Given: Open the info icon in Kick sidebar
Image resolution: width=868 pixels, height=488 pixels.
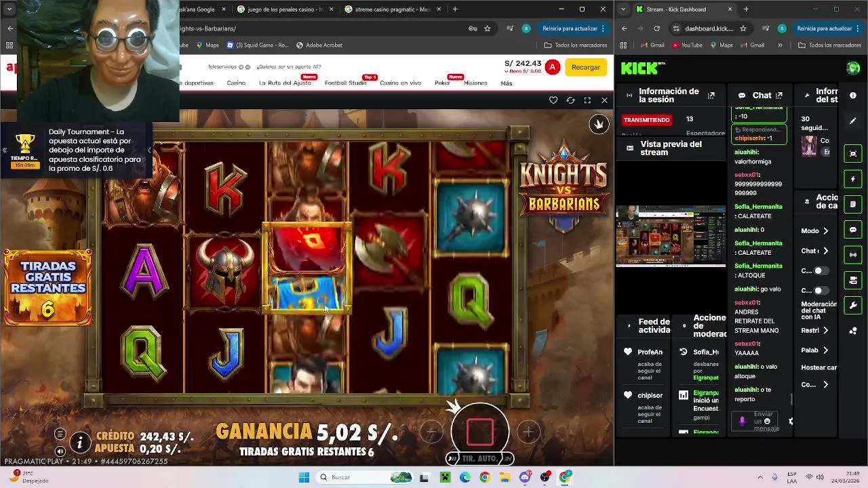Looking at the screenshot, I should [853, 96].
